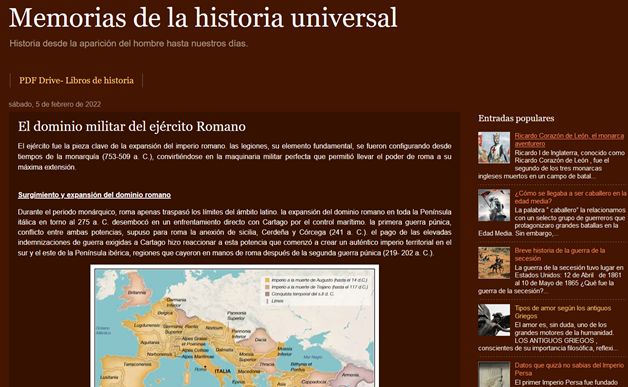Click the antiguos Griegos statue thumbnail
Viewport: 628px width, 387px height.
click(x=494, y=320)
